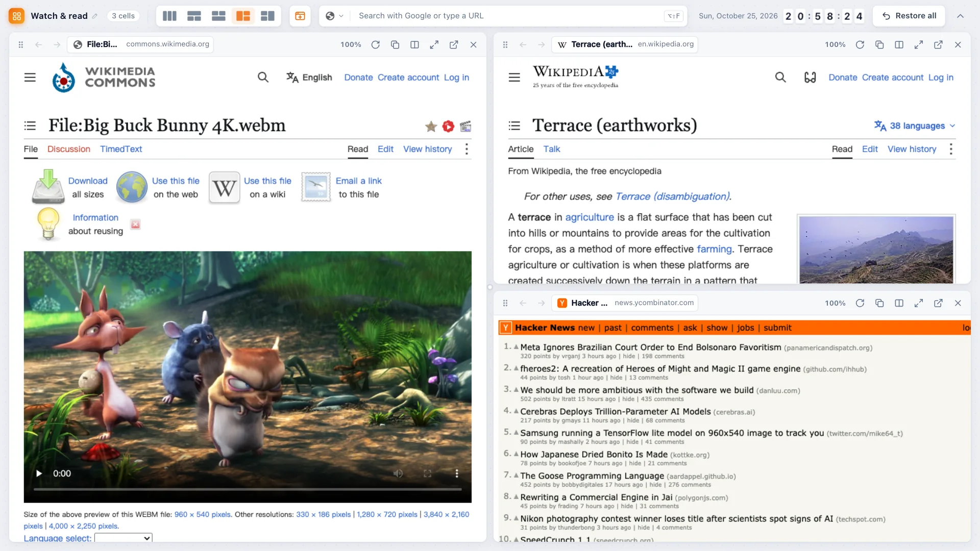Reload the Hacker News cell

860,303
